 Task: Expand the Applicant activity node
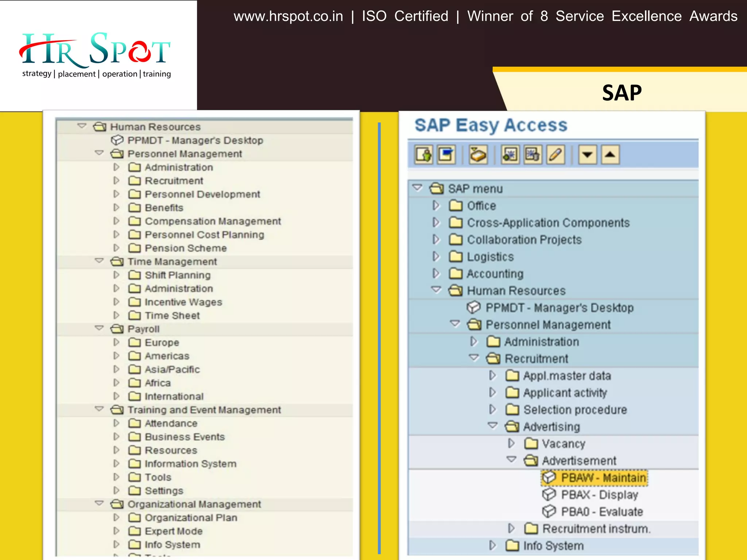pyautogui.click(x=492, y=392)
